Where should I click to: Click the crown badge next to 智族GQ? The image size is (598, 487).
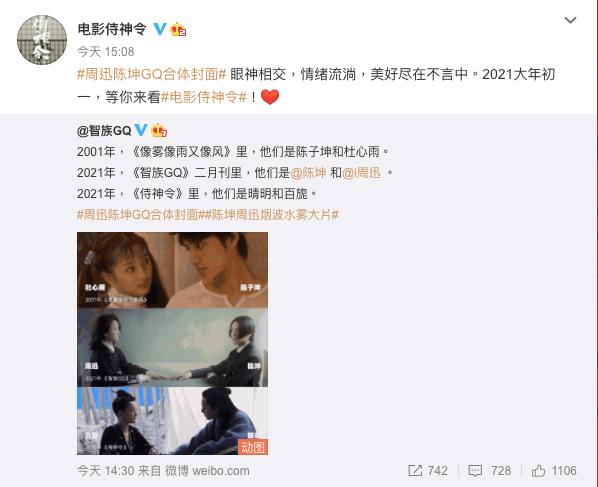[159, 131]
